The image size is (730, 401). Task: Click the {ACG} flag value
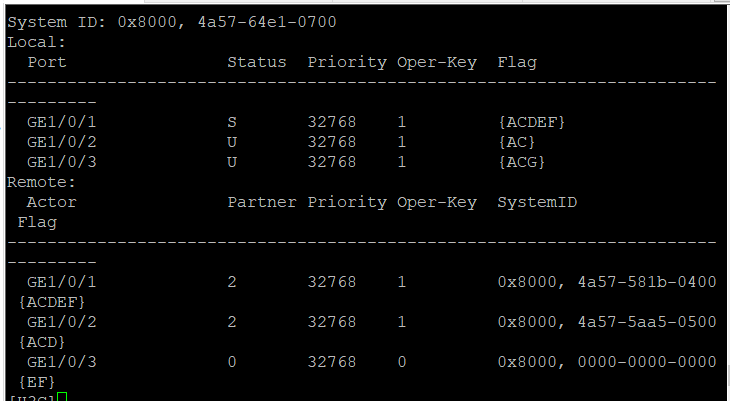tap(521, 162)
